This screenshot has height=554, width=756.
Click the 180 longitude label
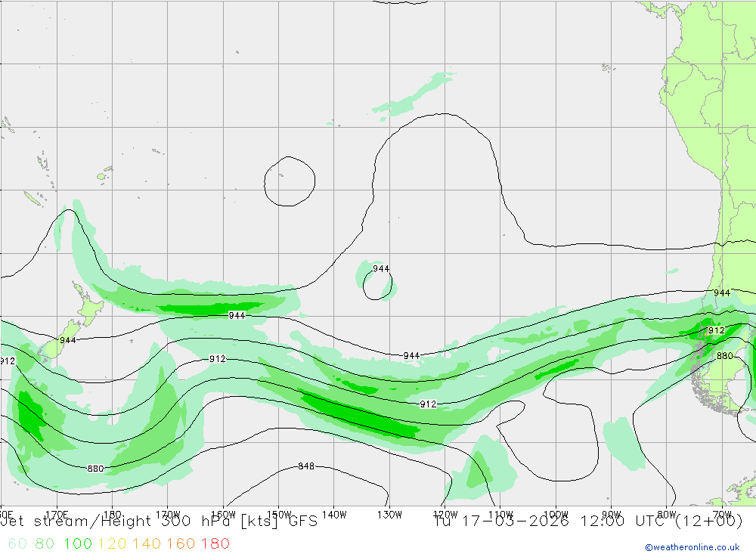point(113,515)
